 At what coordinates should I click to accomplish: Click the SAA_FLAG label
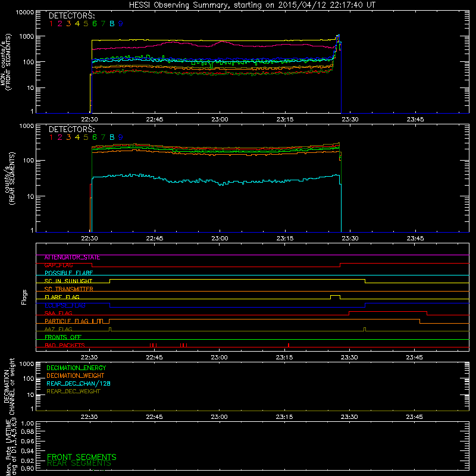(x=58, y=314)
